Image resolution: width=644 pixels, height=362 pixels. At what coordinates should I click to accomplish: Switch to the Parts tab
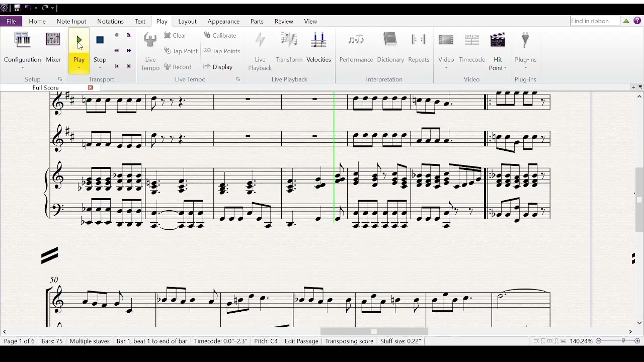[257, 21]
